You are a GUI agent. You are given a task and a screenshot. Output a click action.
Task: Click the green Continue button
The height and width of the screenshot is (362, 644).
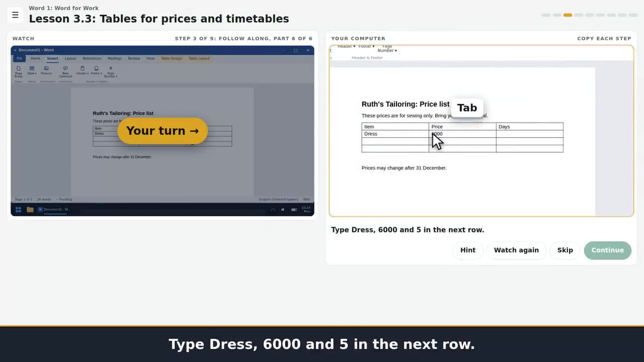coord(607,250)
